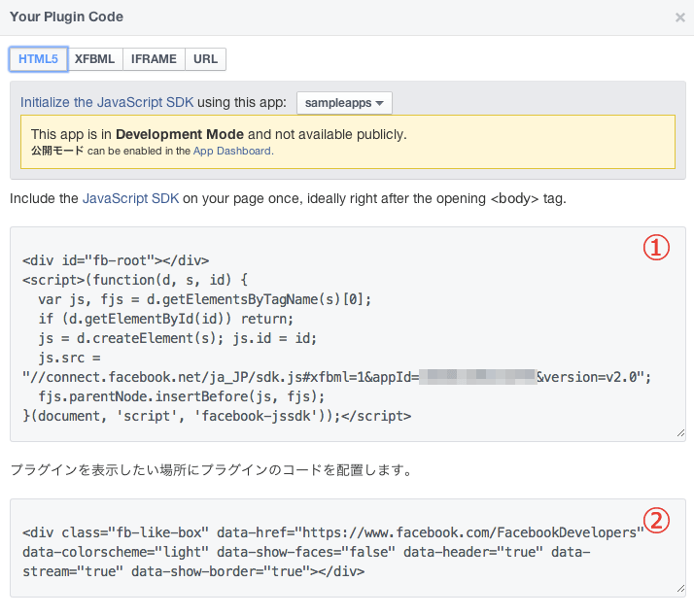Click the 'data-show-border="true"' attribute text
694x616 pixels.
(x=220, y=571)
